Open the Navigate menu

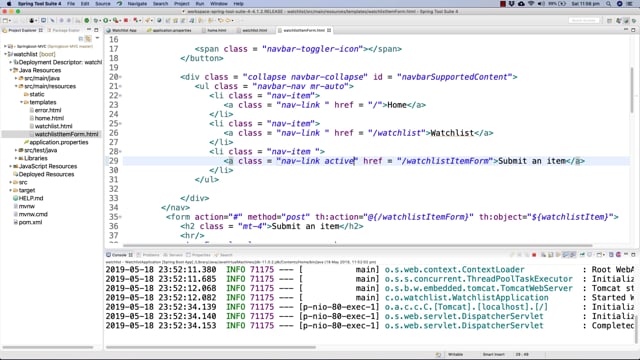pos(137,4)
